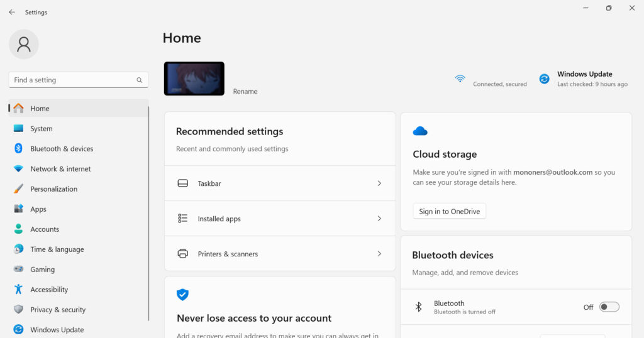Image resolution: width=644 pixels, height=338 pixels.
Task: Click the Network & internet Wi-Fi icon
Action: point(18,169)
